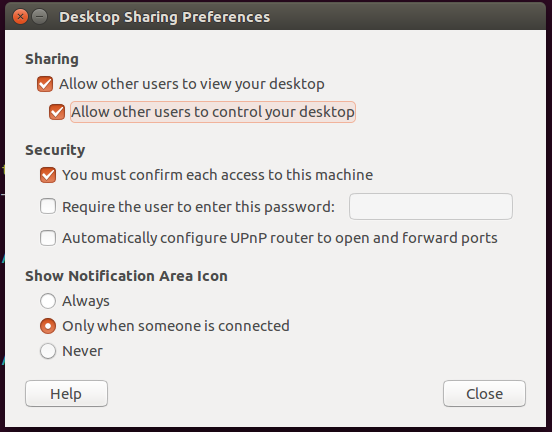Select 'Only when someone is connected' option
This screenshot has height=432, width=552.
pos(48,326)
